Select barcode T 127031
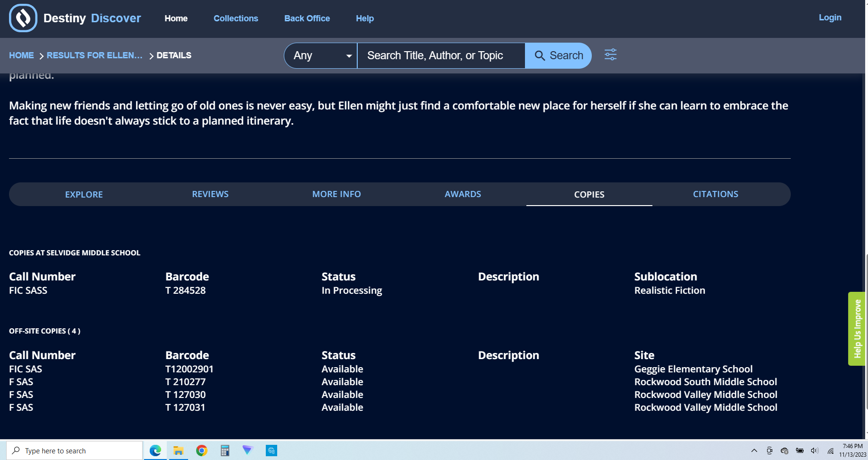This screenshot has height=460, width=868. (x=185, y=407)
